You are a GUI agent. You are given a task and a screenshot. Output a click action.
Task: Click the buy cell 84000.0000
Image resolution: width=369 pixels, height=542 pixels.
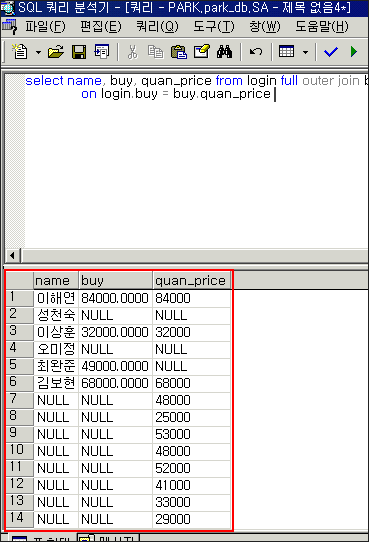click(115, 298)
